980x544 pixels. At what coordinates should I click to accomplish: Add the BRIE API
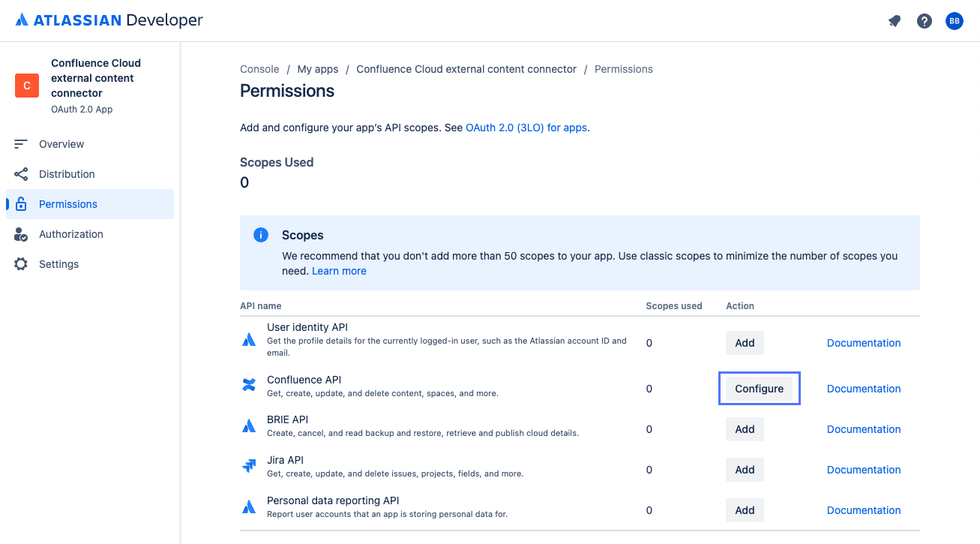[x=745, y=429]
